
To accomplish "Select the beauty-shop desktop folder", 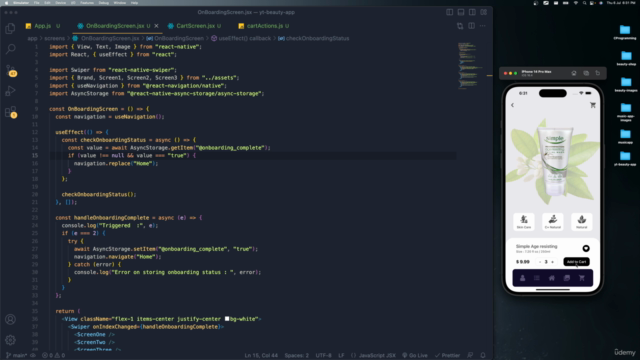I will click(x=626, y=58).
